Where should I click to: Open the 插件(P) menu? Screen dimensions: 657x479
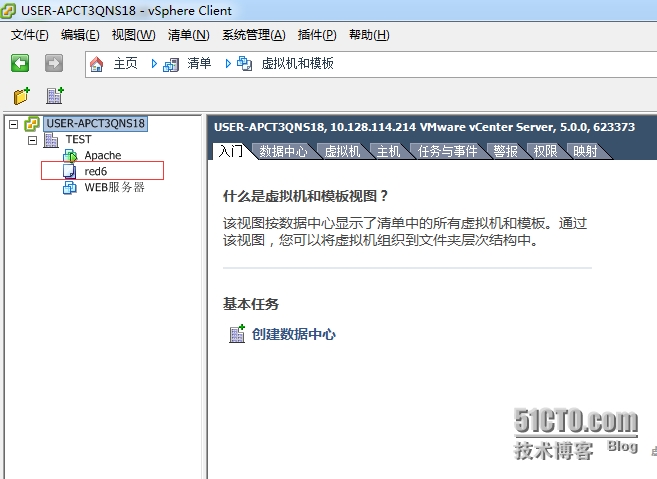coord(317,35)
